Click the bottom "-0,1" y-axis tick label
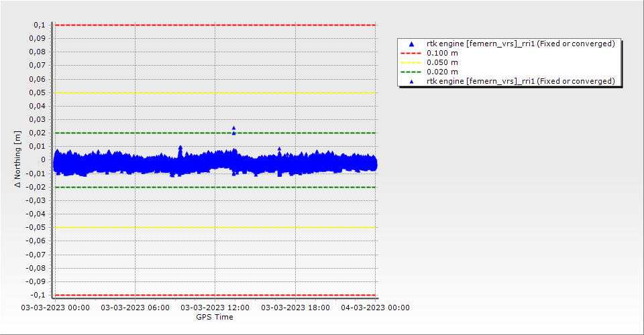644x335 pixels. pos(38,295)
